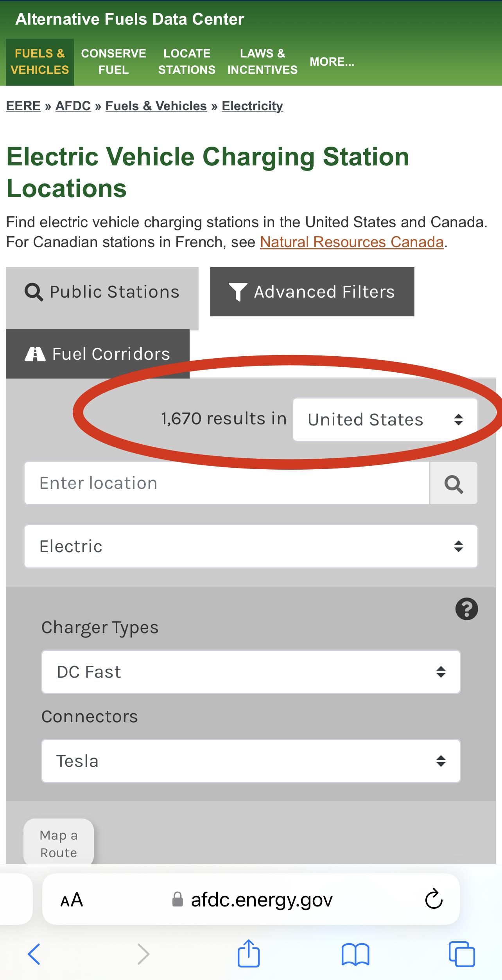Open the Laws & Incentives menu item
The image size is (502, 980).
[x=262, y=62]
